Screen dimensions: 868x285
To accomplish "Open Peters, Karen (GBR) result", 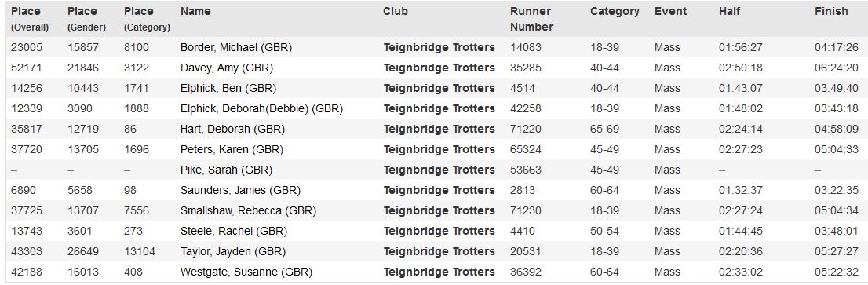I will pos(232,150).
